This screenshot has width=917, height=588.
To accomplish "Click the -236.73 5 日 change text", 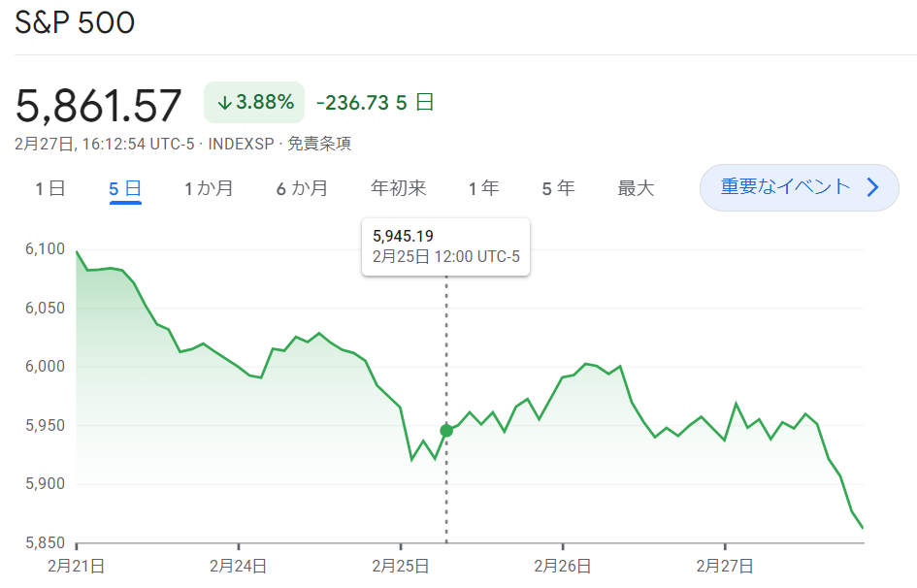I will coord(375,102).
